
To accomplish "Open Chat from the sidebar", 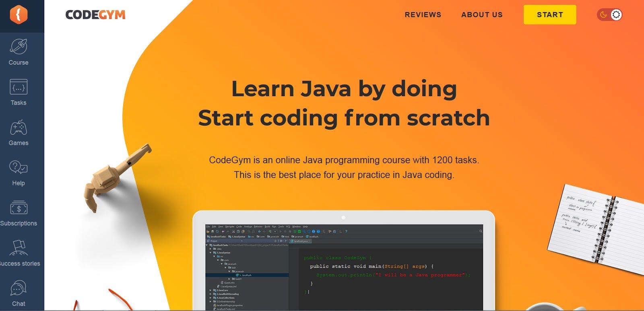I will tap(19, 294).
